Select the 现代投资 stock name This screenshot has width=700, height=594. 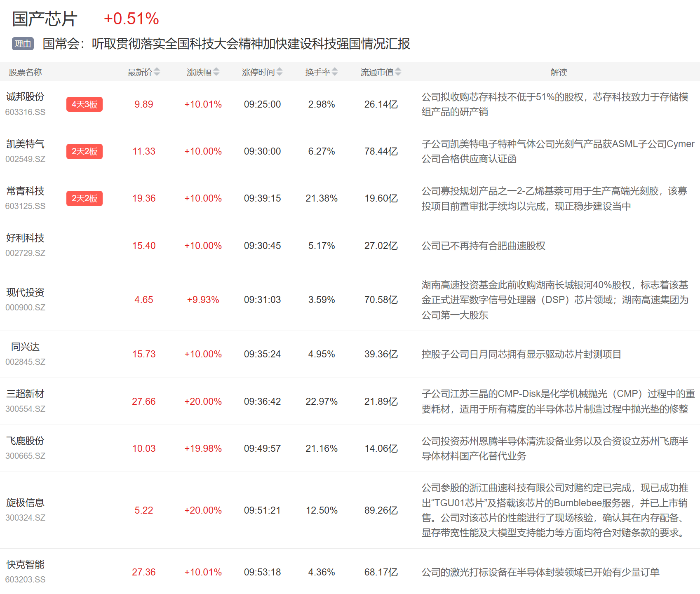25,293
